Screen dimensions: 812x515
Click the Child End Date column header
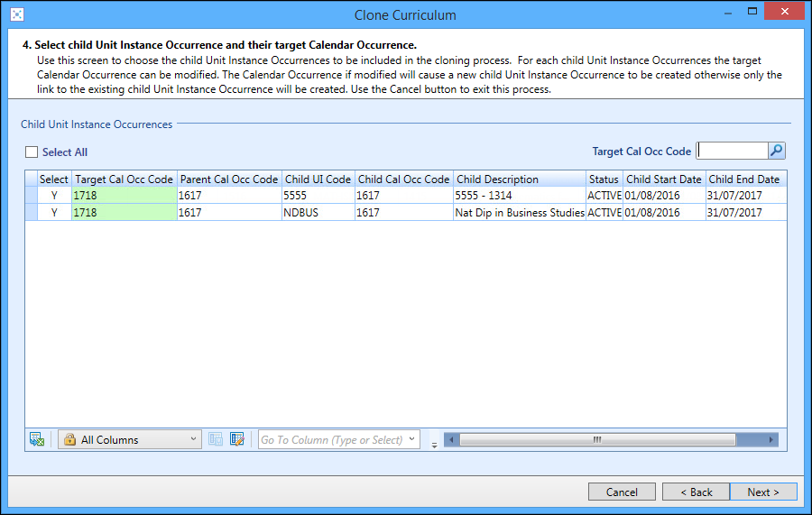click(746, 179)
